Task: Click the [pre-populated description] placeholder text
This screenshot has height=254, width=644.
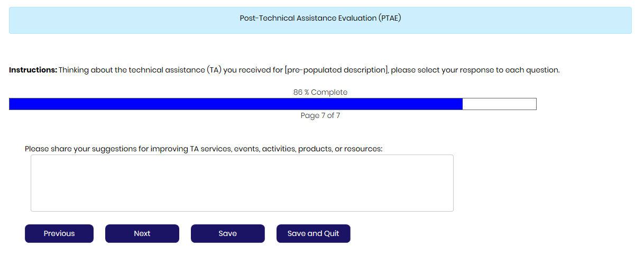Action: click(x=336, y=70)
